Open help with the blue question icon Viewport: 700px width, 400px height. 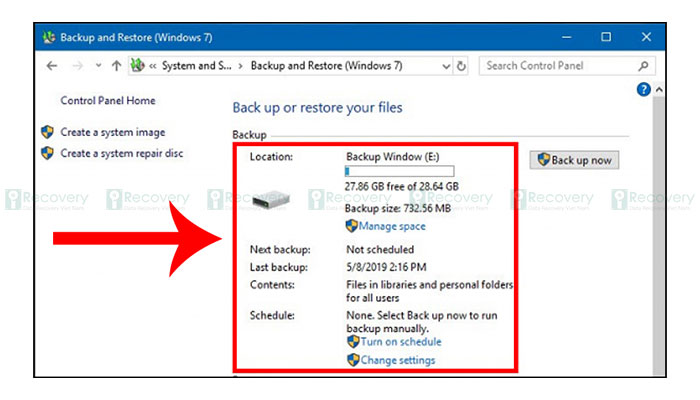coord(643,89)
